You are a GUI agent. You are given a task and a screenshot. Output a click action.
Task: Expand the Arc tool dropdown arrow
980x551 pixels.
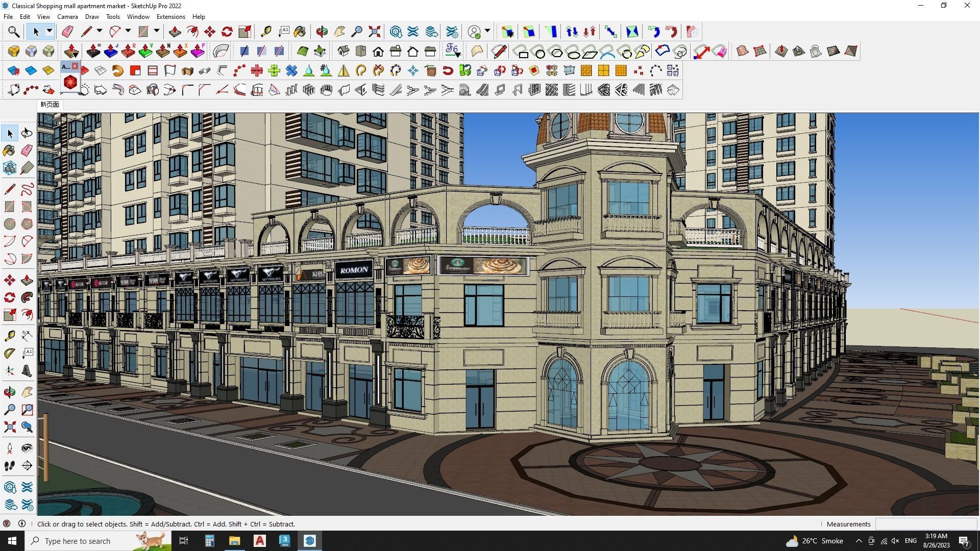click(x=128, y=32)
